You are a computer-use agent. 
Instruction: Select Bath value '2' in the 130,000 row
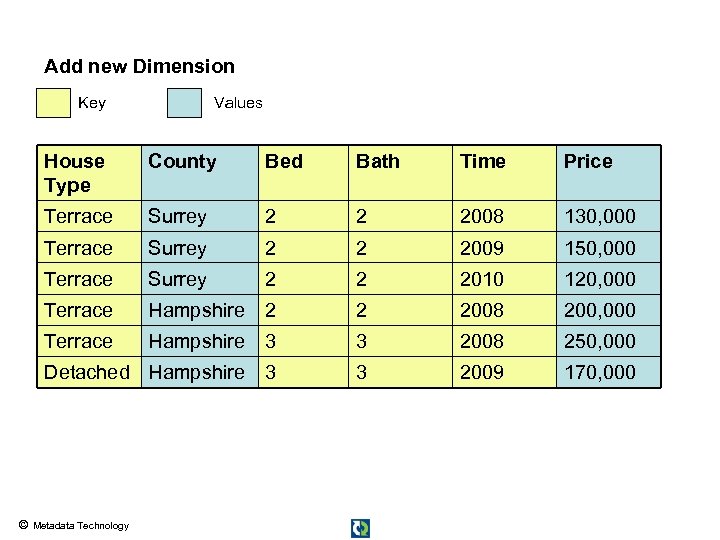coord(400,216)
